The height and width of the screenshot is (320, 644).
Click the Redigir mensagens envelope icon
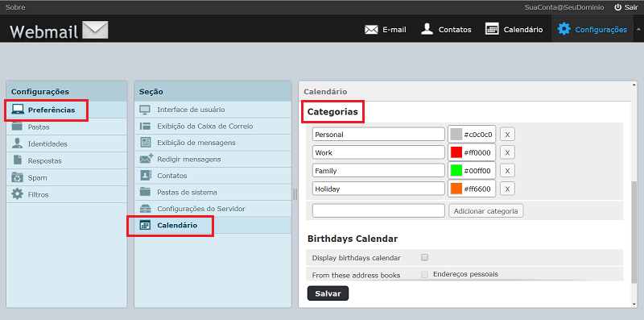tap(147, 158)
